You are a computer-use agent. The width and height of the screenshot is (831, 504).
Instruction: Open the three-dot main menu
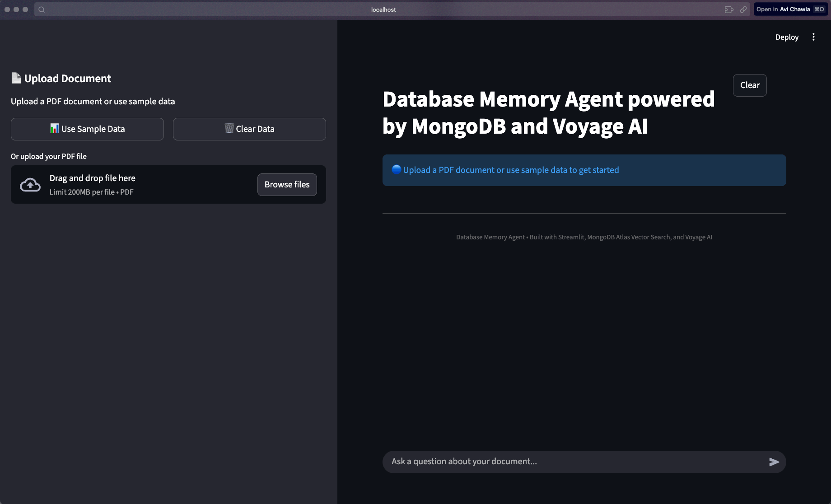pyautogui.click(x=813, y=37)
